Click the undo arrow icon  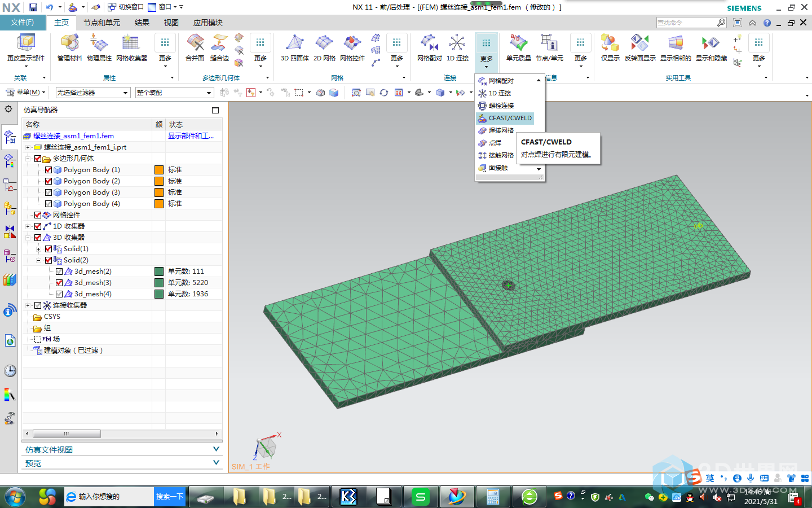(x=50, y=7)
